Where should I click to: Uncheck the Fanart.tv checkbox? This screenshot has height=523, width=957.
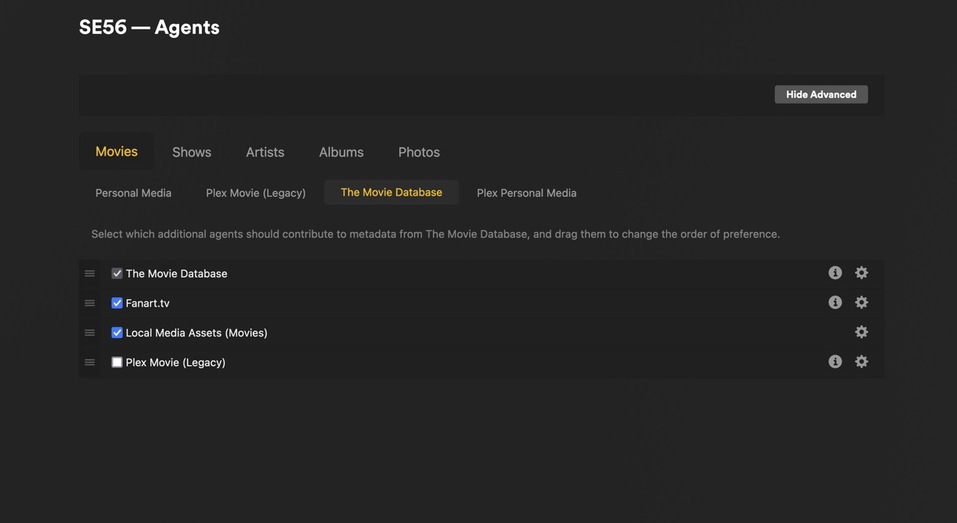coord(117,303)
